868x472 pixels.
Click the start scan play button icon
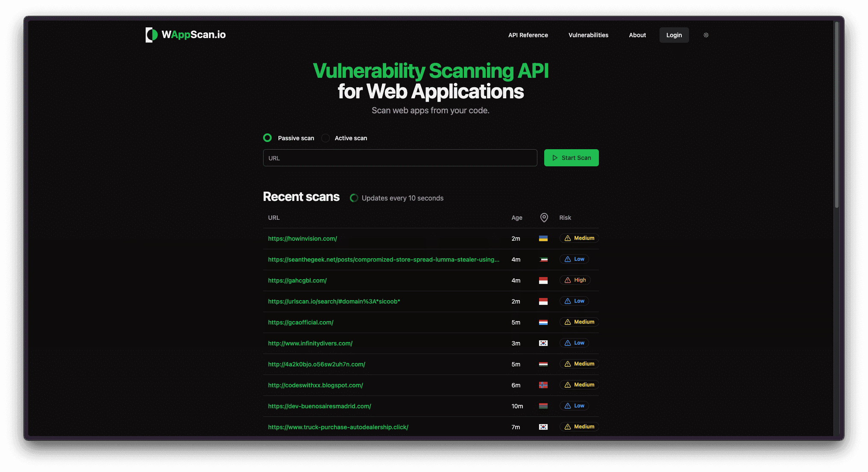coord(554,157)
